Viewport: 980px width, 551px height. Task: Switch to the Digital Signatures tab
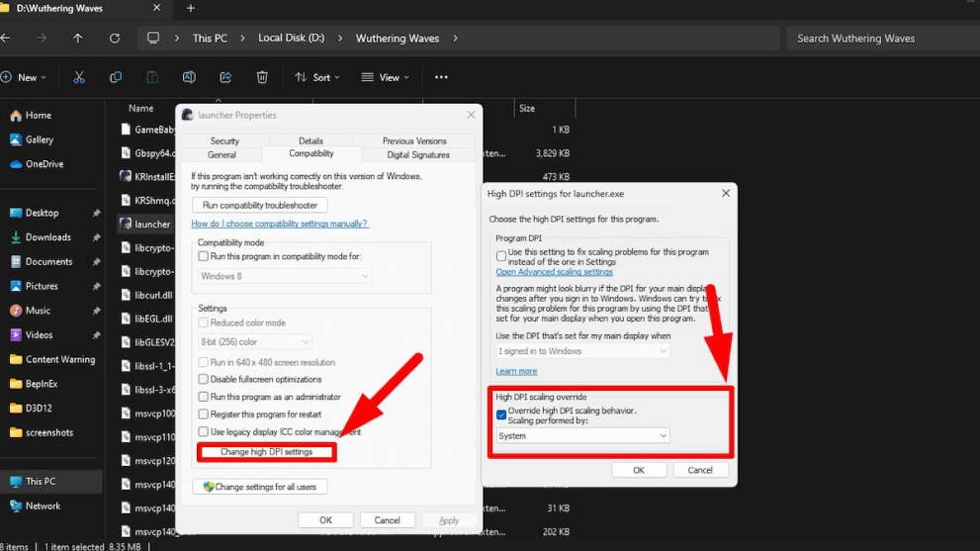418,155
